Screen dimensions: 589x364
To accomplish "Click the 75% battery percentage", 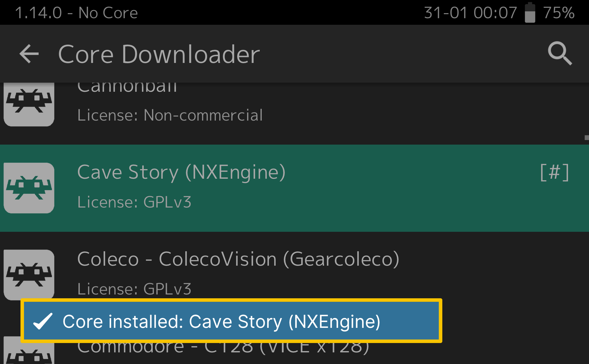I will click(x=559, y=13).
